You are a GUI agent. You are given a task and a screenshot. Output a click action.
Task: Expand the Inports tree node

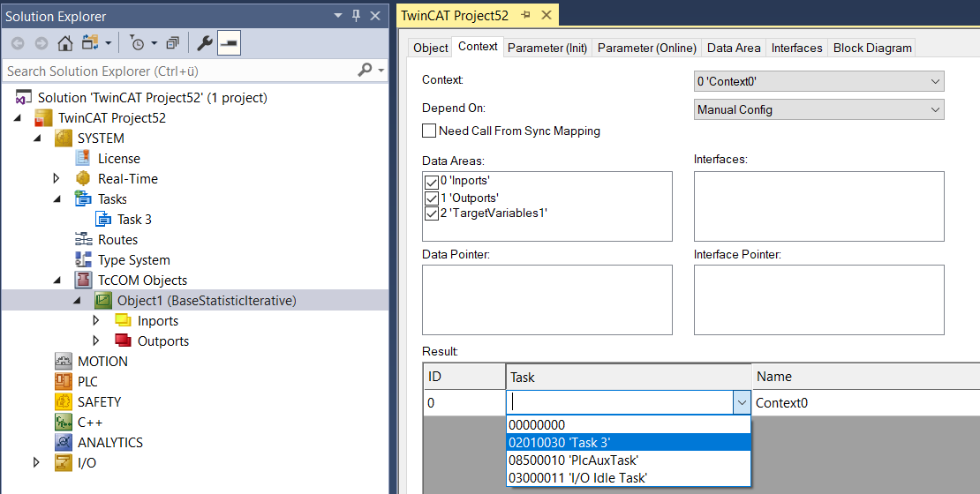pyautogui.click(x=96, y=321)
